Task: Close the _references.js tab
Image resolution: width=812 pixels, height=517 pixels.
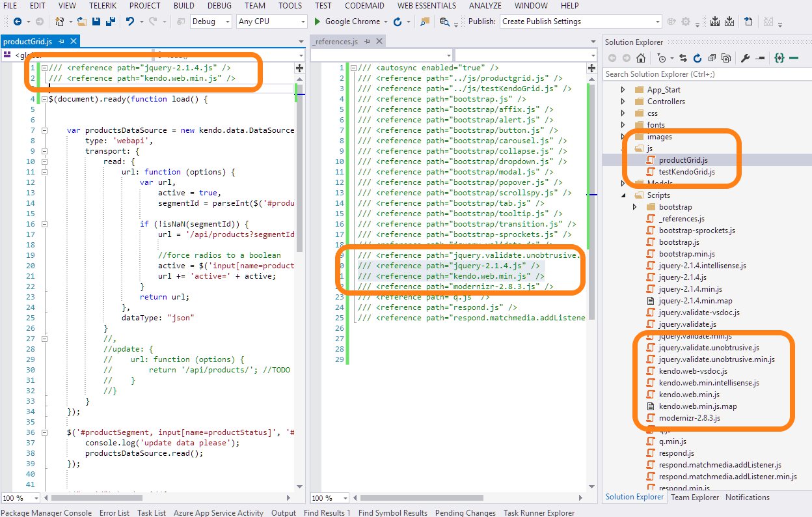Action: (x=379, y=42)
